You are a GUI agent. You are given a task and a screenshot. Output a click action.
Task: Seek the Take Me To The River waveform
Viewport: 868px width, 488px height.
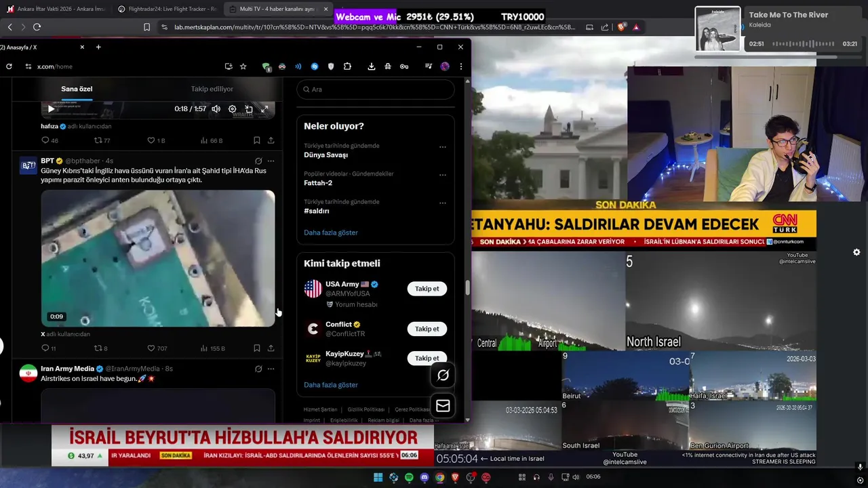point(804,43)
